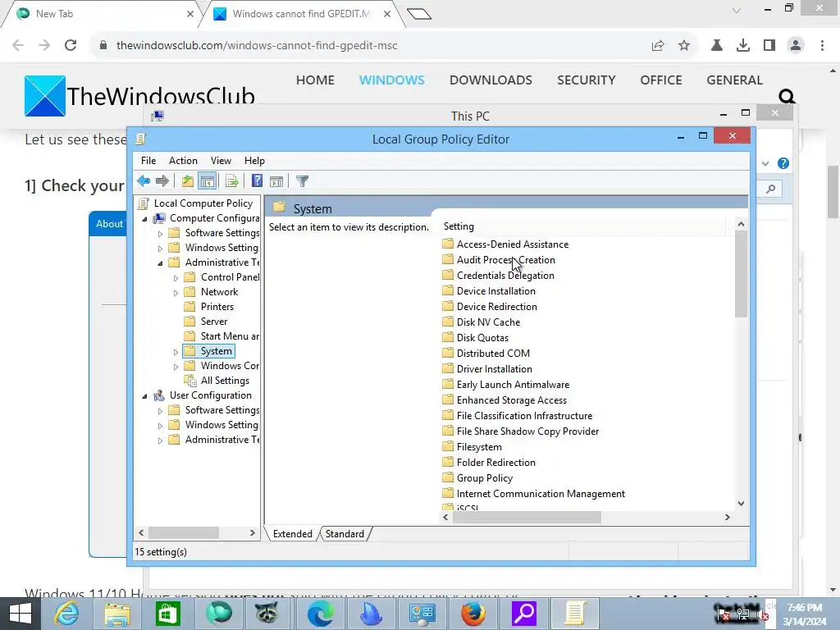Screen dimensions: 840x630
Task: Select Start Menu folder in the tree
Action: (x=230, y=336)
